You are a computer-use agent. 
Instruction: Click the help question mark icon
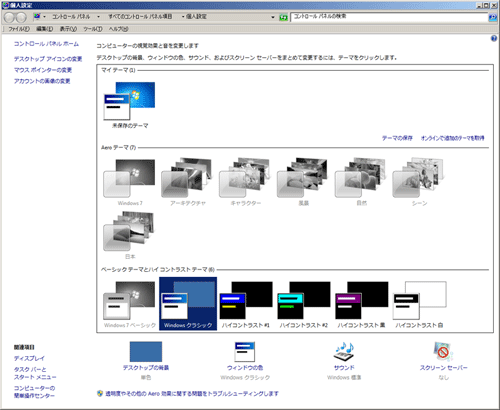click(494, 39)
